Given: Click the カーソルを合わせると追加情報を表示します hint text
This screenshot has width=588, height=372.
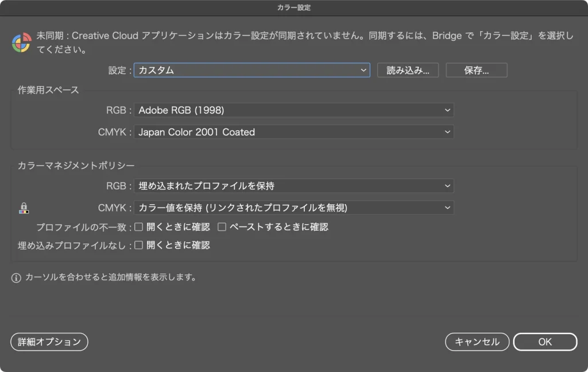Looking at the screenshot, I should [x=111, y=277].
